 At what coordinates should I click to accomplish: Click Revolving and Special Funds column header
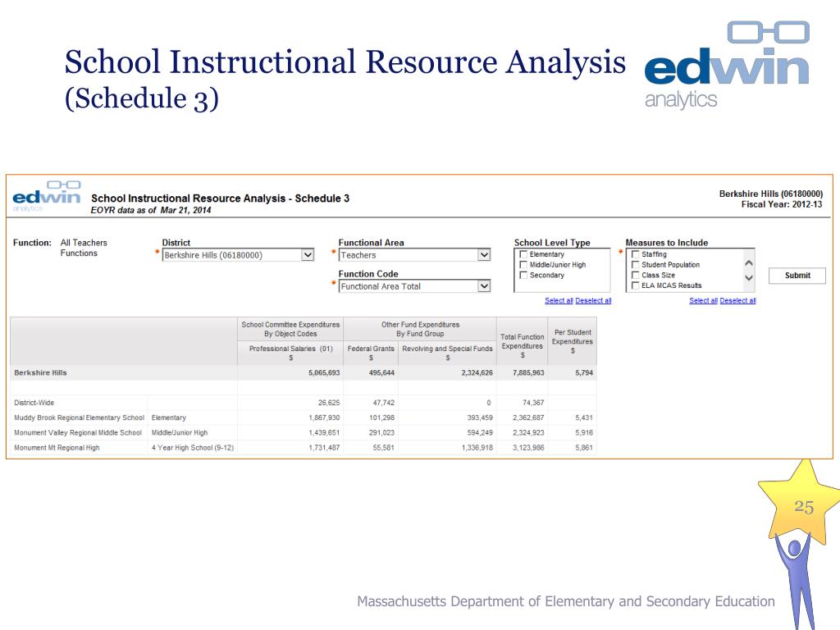[447, 353]
